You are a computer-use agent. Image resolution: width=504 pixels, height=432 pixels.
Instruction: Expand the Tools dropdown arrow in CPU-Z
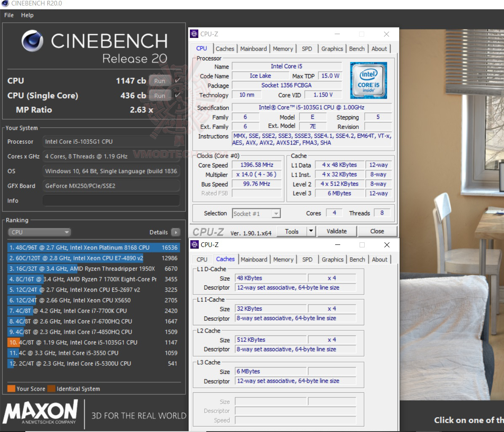pos(311,231)
